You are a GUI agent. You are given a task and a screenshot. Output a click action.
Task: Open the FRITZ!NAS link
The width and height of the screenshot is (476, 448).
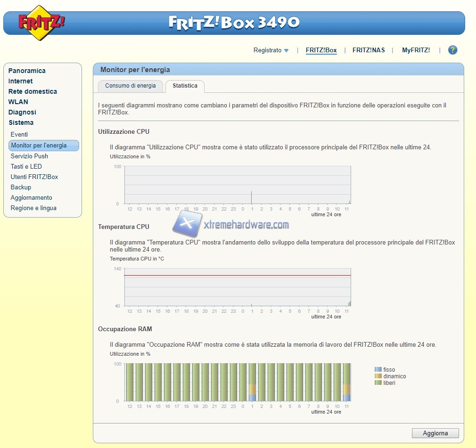pos(369,50)
